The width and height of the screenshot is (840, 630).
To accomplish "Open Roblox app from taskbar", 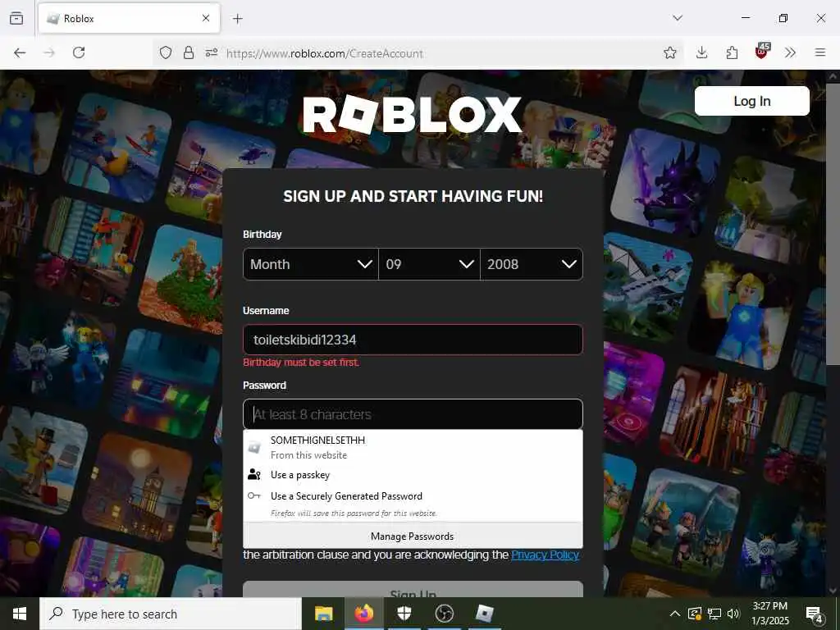I will [485, 614].
